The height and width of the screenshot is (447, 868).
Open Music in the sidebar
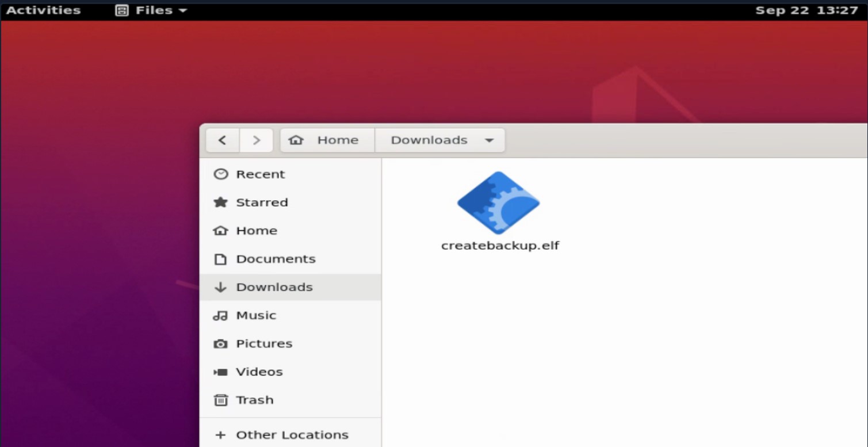pos(290,315)
